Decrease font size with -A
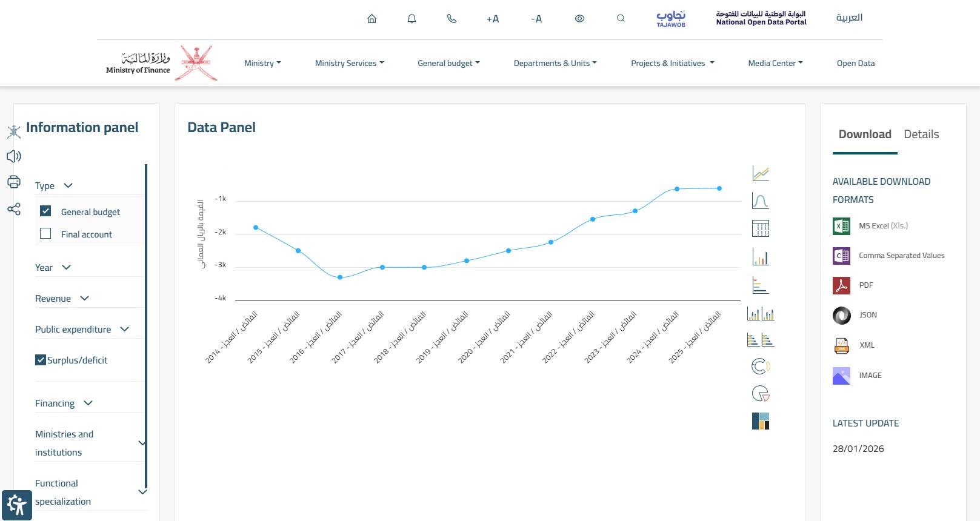The height and width of the screenshot is (521, 980). point(536,19)
